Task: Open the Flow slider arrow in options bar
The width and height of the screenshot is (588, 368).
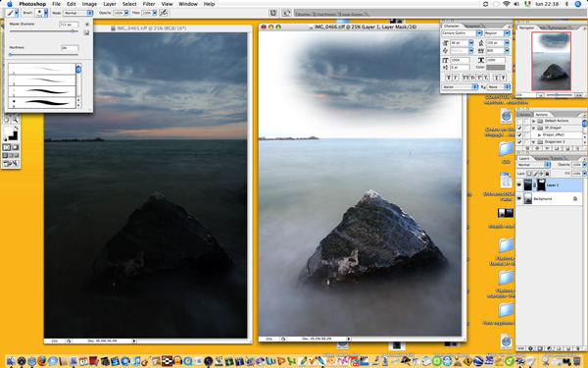Action: pyautogui.click(x=155, y=13)
